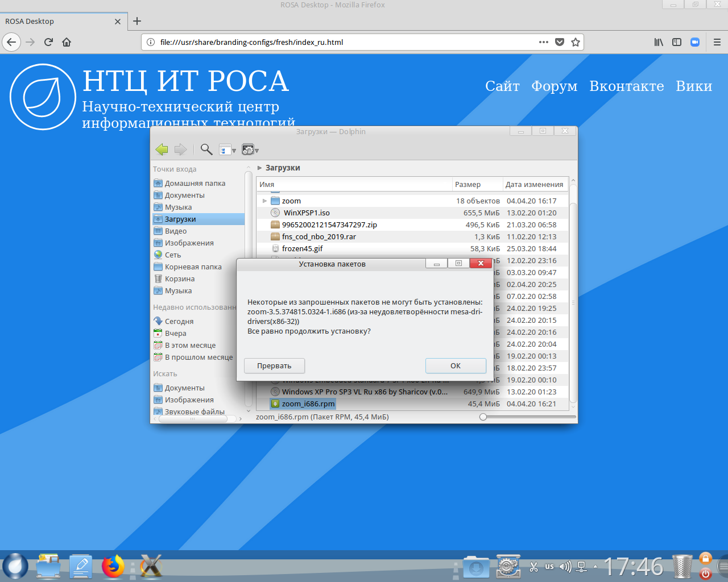The width and height of the screenshot is (728, 582).
Task: Select Домашняя папка in the places panel
Action: tap(198, 184)
